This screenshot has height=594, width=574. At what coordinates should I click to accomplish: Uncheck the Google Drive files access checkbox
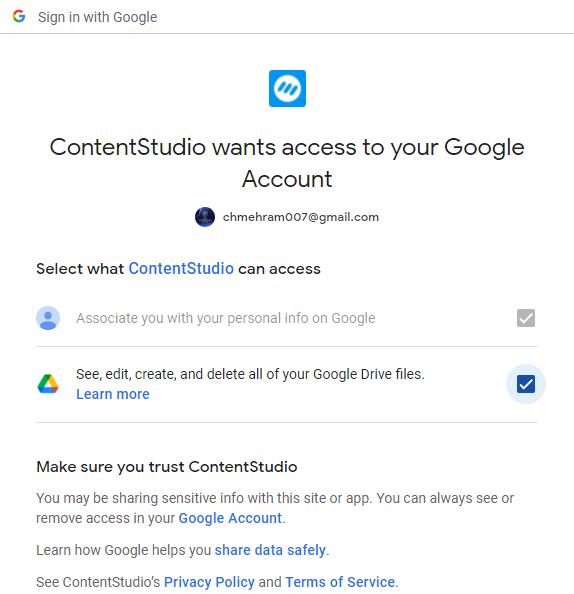pyautogui.click(x=526, y=384)
